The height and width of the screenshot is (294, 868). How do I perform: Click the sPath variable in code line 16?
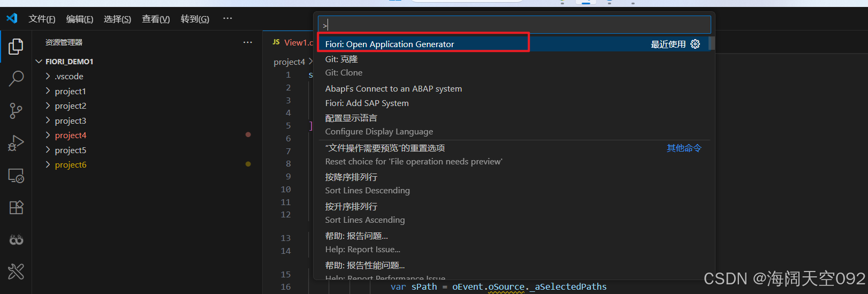[x=424, y=287]
